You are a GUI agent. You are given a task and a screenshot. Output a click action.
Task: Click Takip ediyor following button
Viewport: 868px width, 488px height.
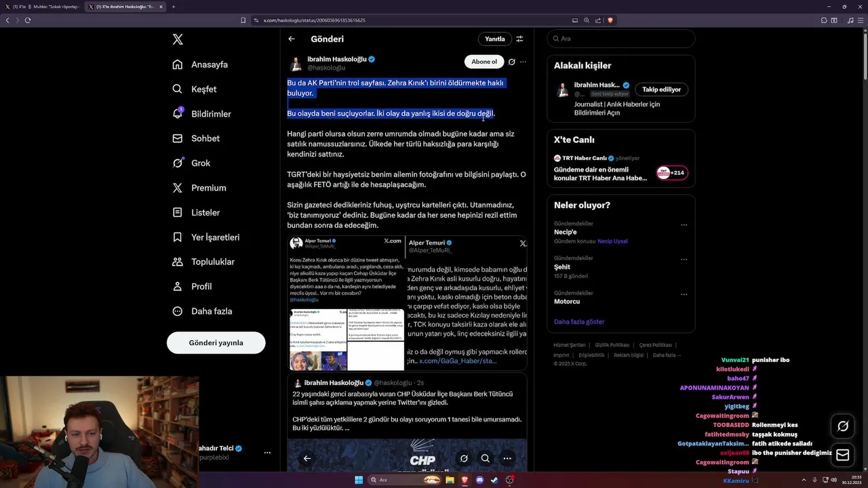661,89
